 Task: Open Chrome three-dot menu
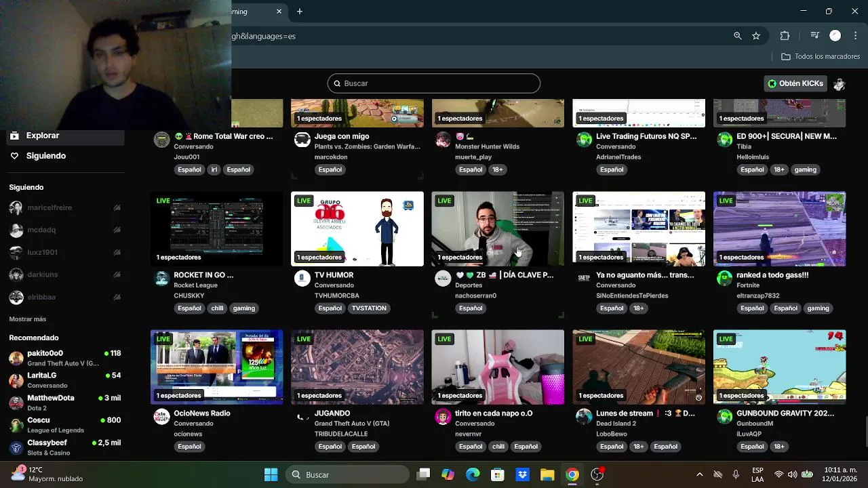856,36
